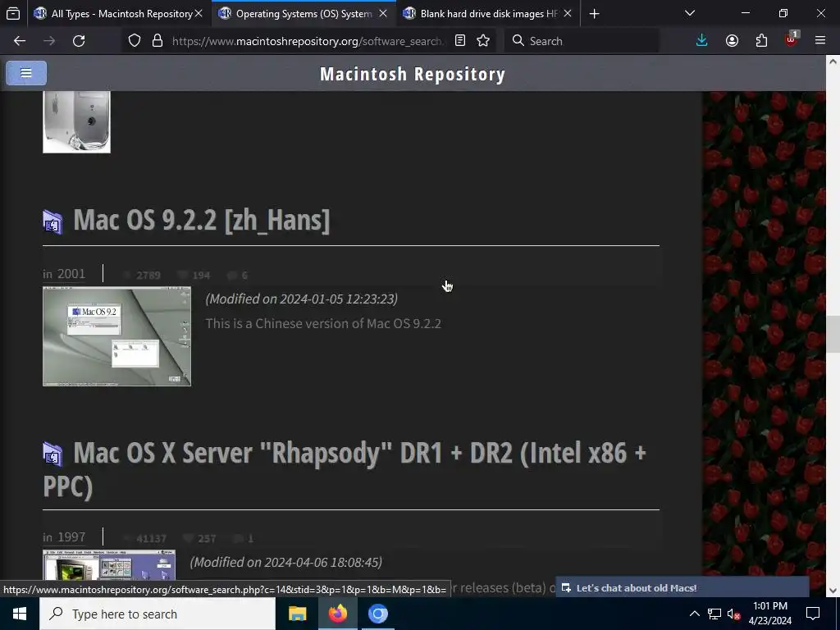Click the folder icon beside Rhapsody title
Viewport: 840px width, 630px height.
click(x=52, y=454)
